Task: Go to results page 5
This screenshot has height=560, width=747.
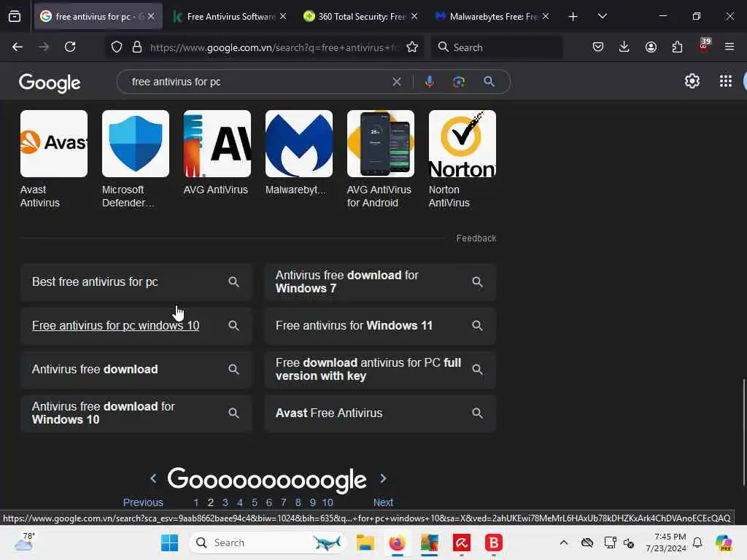Action: [255, 502]
